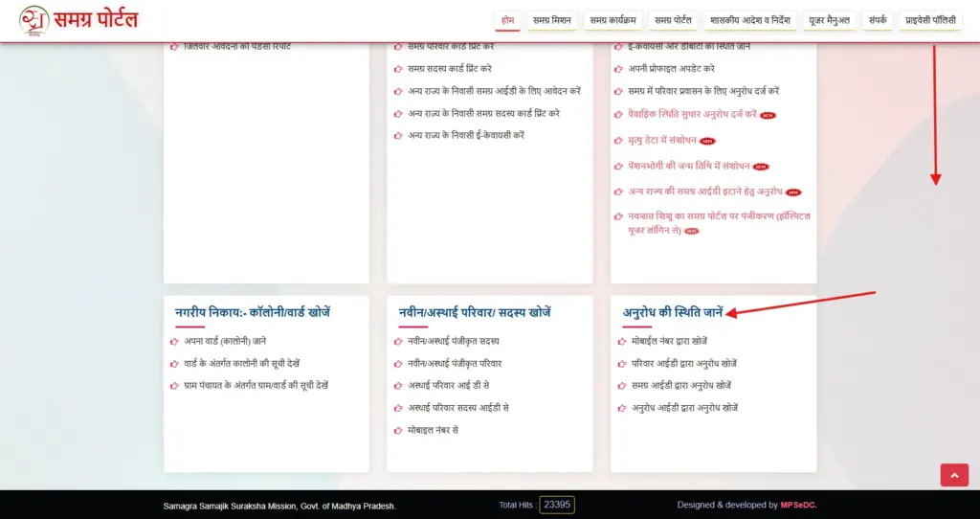This screenshot has height=519, width=980.
Task: Click the pointing-hand icon beside समग्र सदस्य कार्ड प्रिंट करे
Action: [398, 69]
